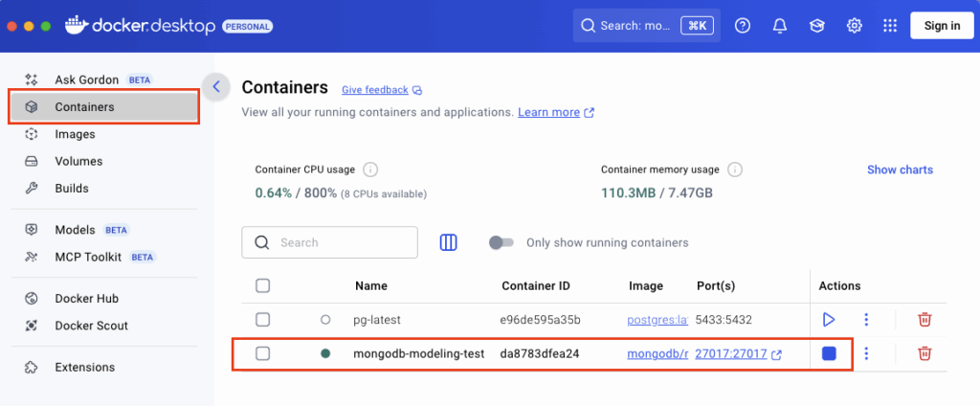Viewport: 980px width, 406px height.
Task: Open more actions for pg-latest
Action: (x=865, y=320)
